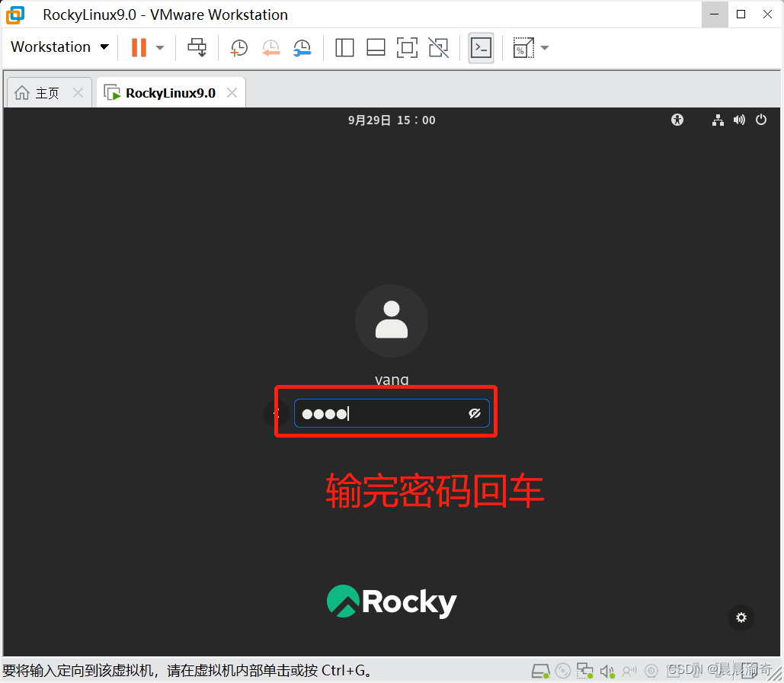Image resolution: width=784 pixels, height=683 pixels.
Task: Open session settings gear on login screen
Action: [x=741, y=617]
